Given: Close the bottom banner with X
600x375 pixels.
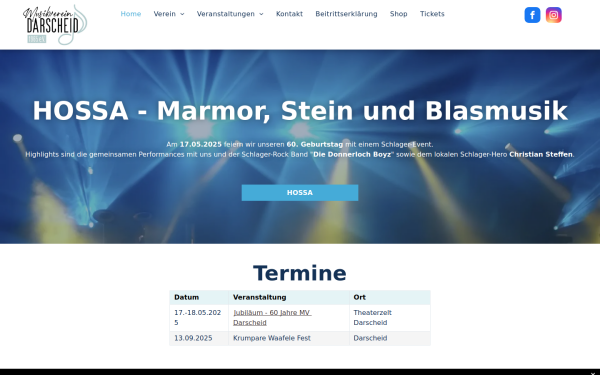Looking at the screenshot, I should click(x=593, y=373).
